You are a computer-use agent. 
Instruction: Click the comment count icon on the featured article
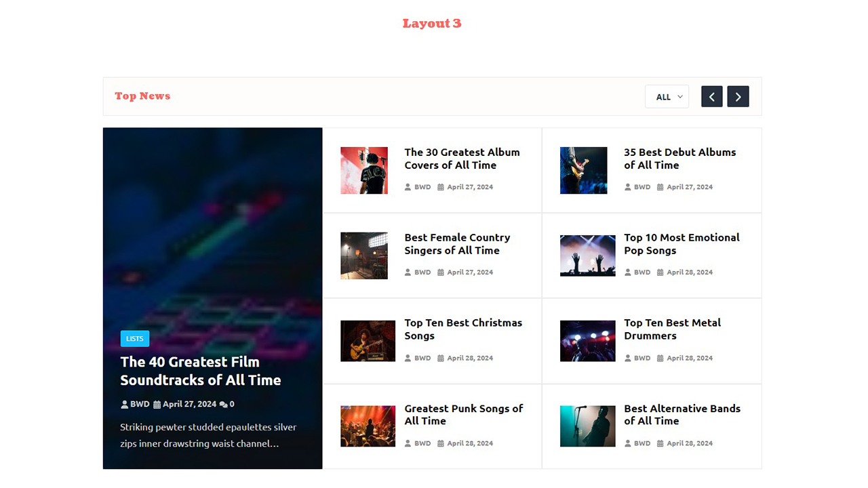(224, 404)
